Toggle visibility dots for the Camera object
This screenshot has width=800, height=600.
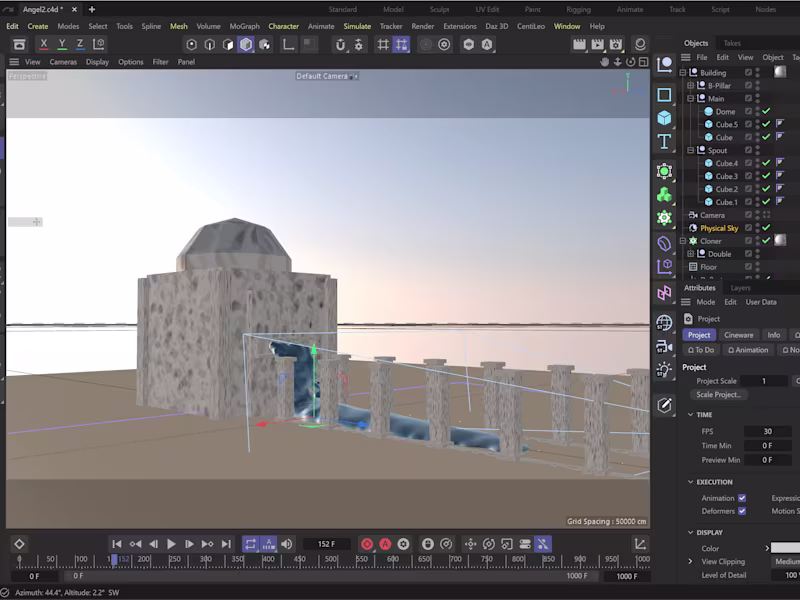pyautogui.click(x=758, y=215)
